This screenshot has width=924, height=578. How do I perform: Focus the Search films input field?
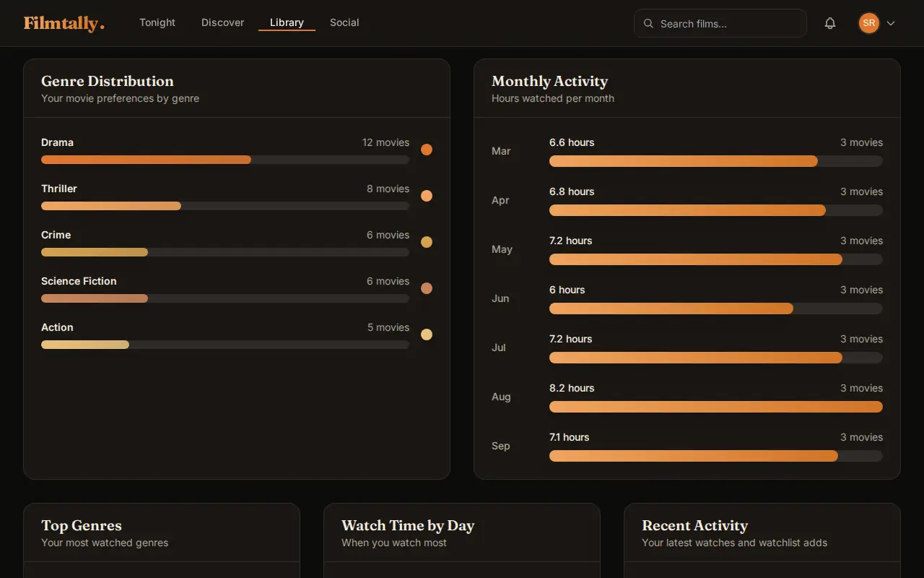tap(720, 23)
